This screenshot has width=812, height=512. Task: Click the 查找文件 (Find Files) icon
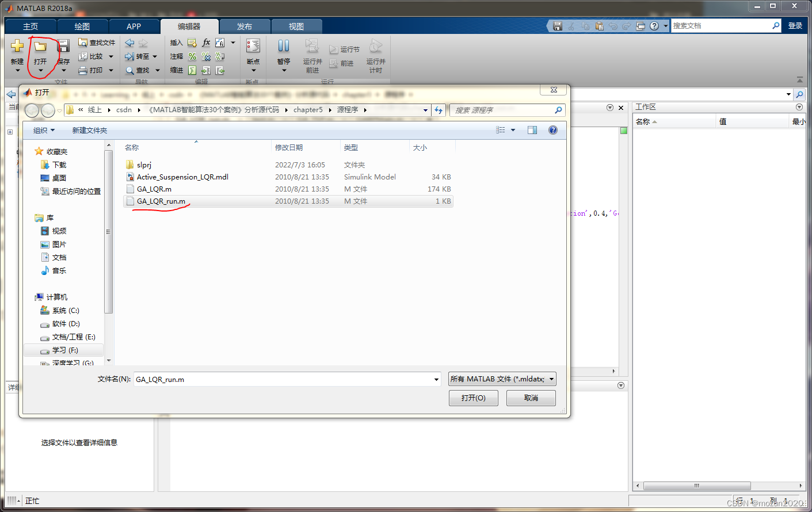83,43
